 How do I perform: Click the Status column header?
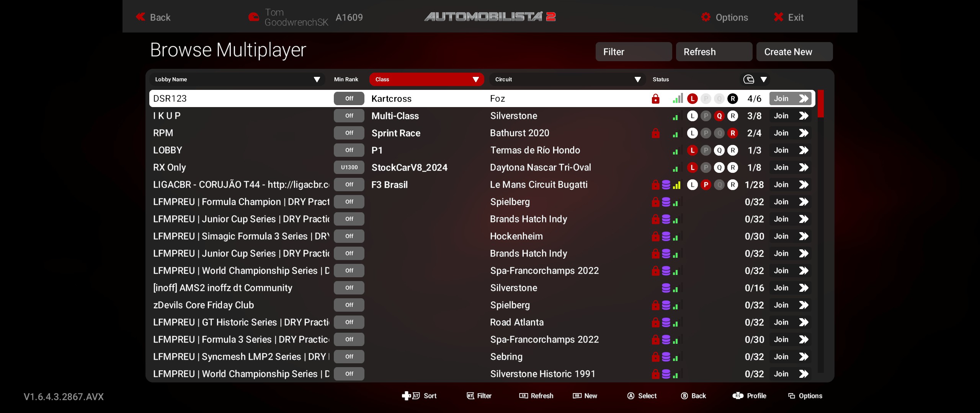point(661,80)
